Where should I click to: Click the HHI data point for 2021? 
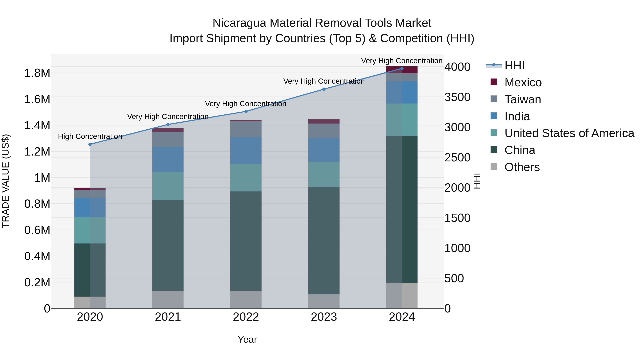coord(168,124)
